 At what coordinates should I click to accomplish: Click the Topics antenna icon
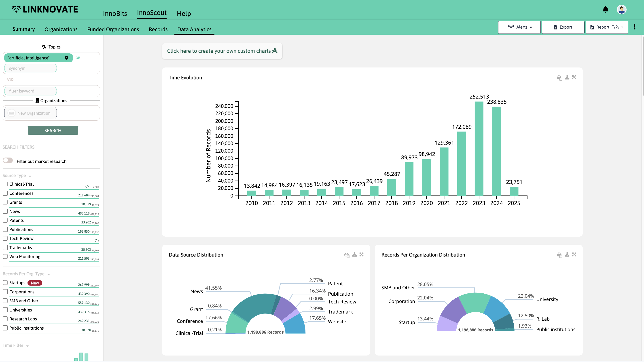point(44,47)
